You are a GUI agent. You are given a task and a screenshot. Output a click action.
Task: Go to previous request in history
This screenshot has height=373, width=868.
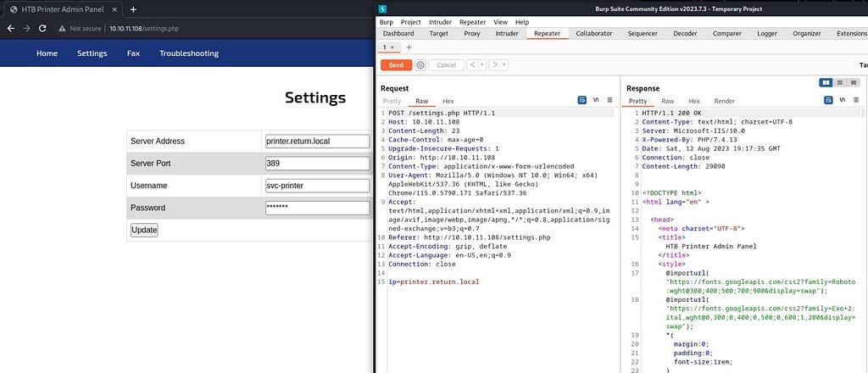(x=473, y=64)
